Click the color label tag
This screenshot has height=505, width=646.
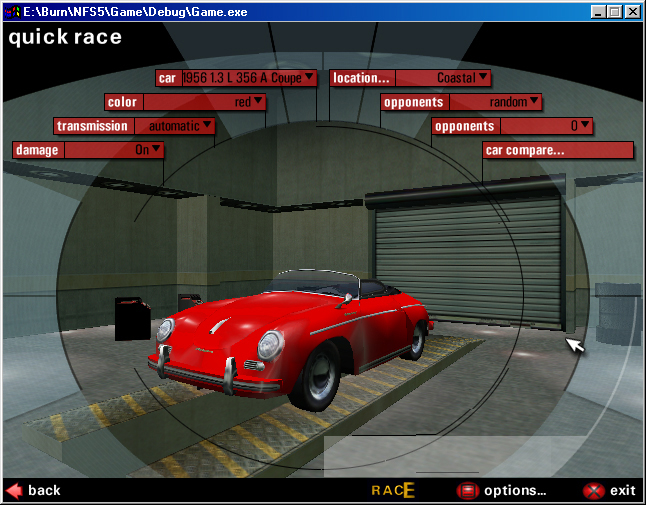(x=123, y=102)
